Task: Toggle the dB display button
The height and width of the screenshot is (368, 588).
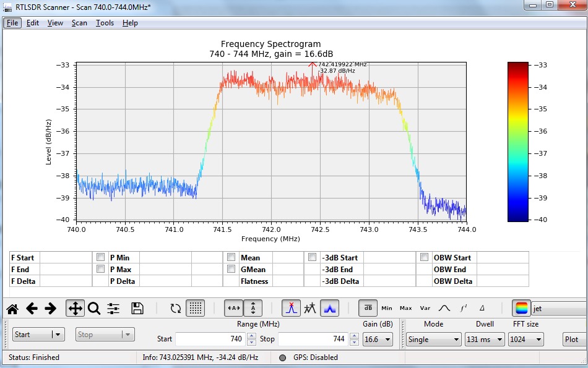Action: 368,309
